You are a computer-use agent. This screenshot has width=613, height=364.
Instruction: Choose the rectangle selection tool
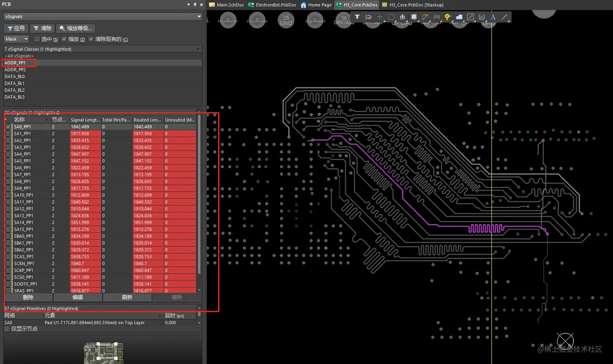pyautogui.click(x=391, y=17)
